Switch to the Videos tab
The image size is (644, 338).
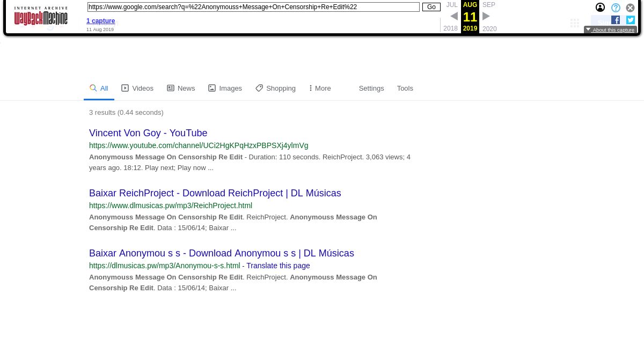click(x=137, y=88)
